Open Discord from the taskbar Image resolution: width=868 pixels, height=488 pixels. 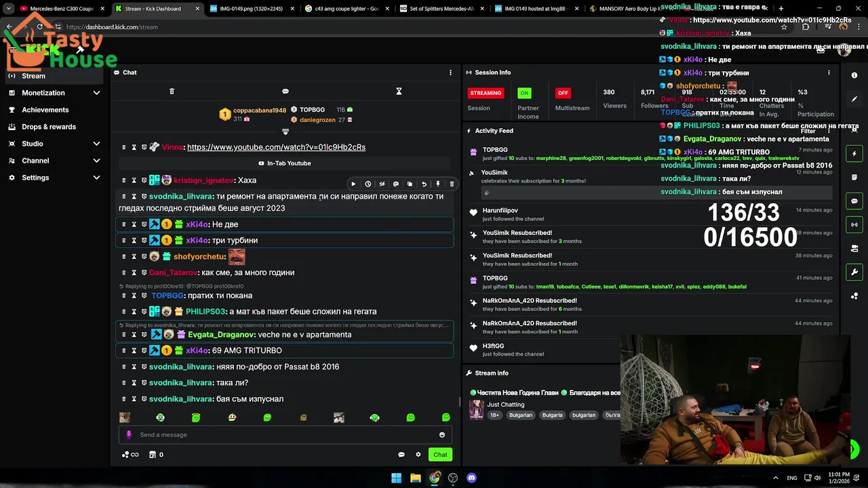coord(471,478)
